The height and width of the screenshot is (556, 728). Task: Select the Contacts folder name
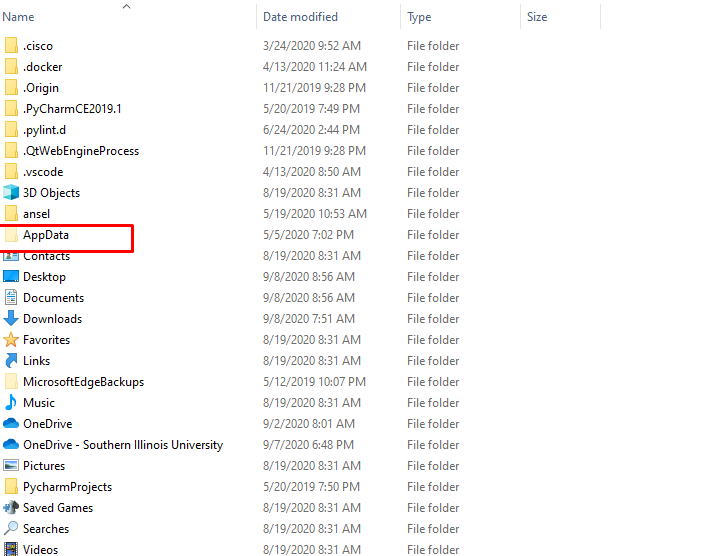pyautogui.click(x=46, y=256)
